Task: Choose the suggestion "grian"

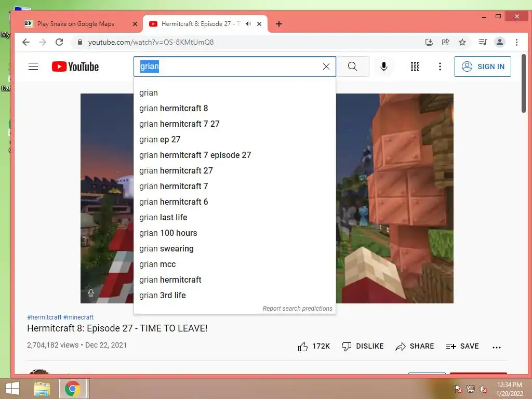Action: pos(234,92)
